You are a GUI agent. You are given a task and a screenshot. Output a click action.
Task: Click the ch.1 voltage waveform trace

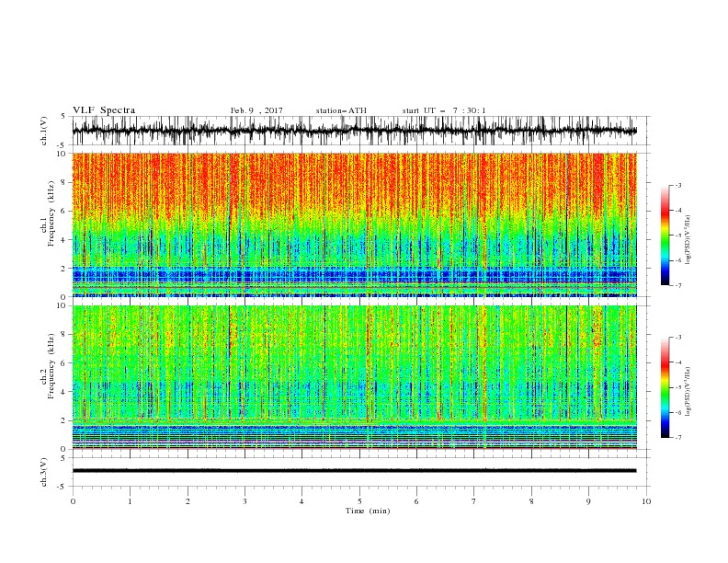[x=354, y=131]
